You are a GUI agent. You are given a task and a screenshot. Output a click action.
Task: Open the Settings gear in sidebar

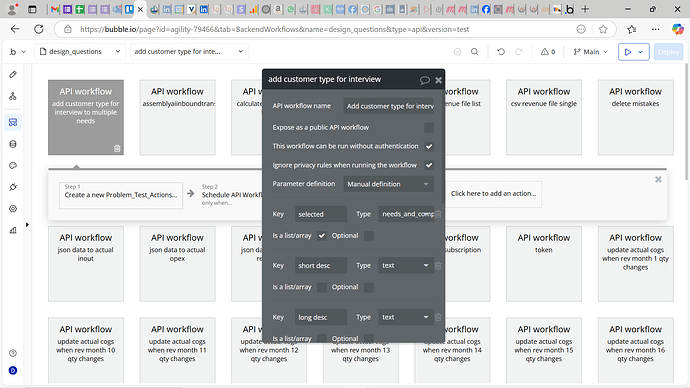[13, 209]
